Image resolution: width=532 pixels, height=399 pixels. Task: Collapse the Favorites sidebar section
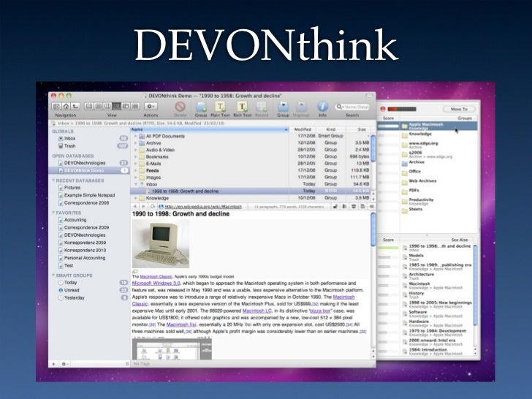(53, 213)
